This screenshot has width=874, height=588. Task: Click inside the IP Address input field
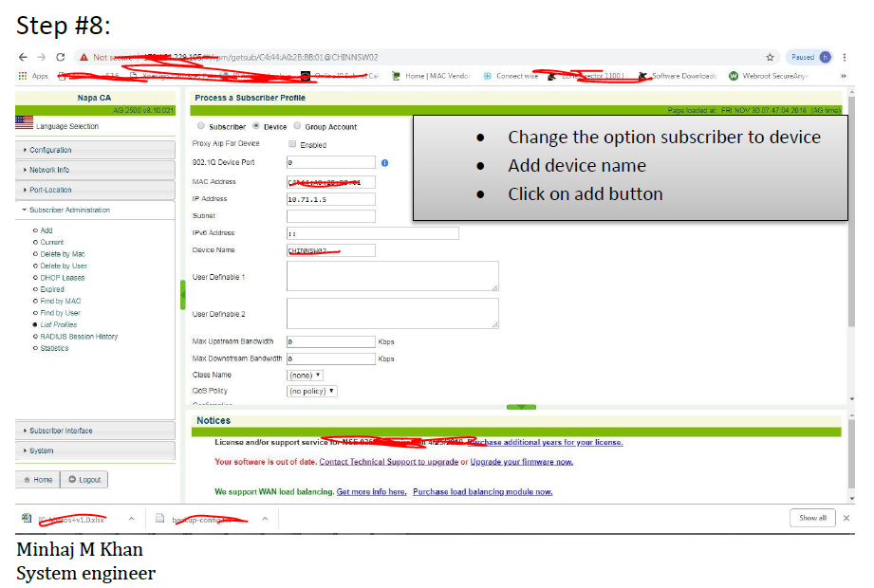[329, 199]
